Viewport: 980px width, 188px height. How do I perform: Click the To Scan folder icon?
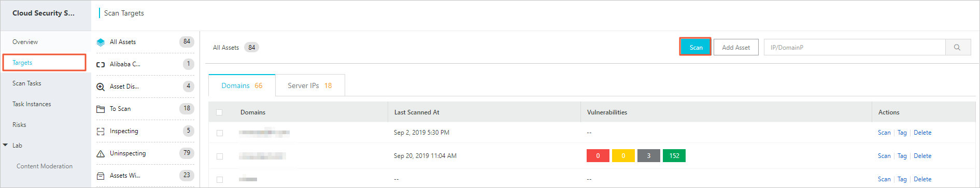[x=101, y=109]
